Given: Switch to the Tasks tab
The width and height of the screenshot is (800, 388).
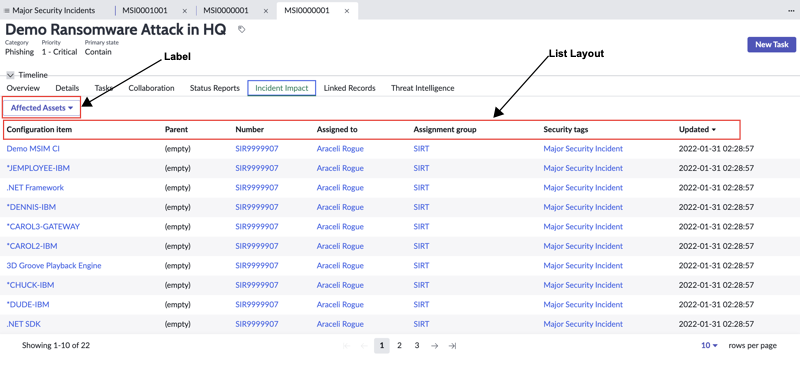Looking at the screenshot, I should pyautogui.click(x=104, y=88).
